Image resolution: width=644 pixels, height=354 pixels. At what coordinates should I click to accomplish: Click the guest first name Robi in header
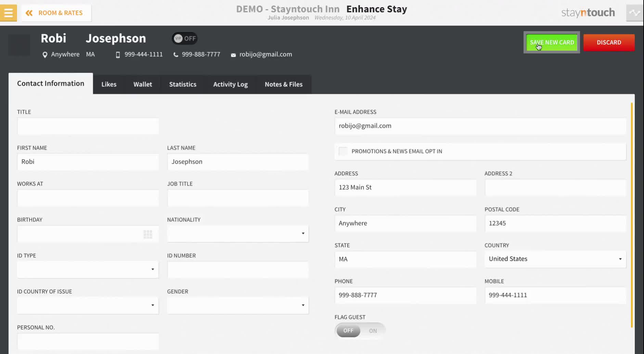[x=53, y=38]
